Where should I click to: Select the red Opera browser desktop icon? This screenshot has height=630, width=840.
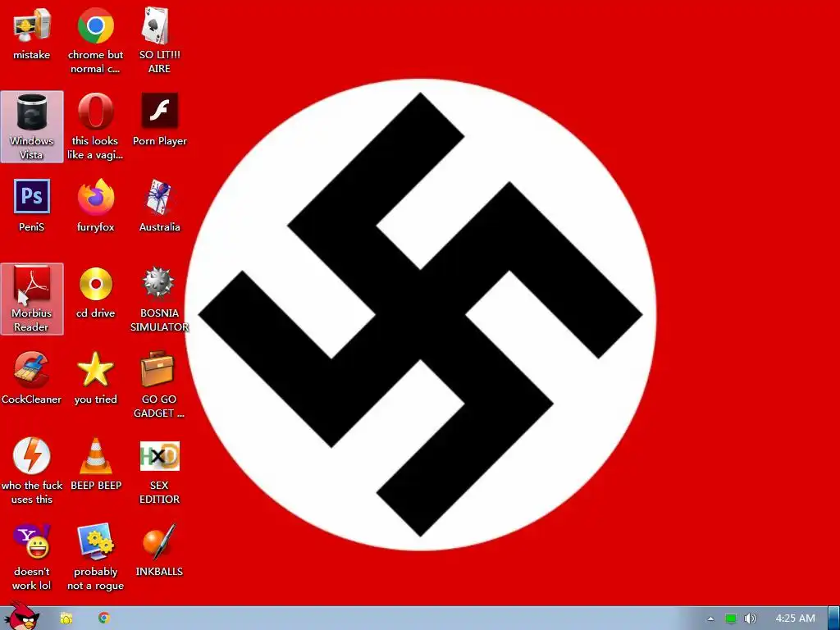95,112
